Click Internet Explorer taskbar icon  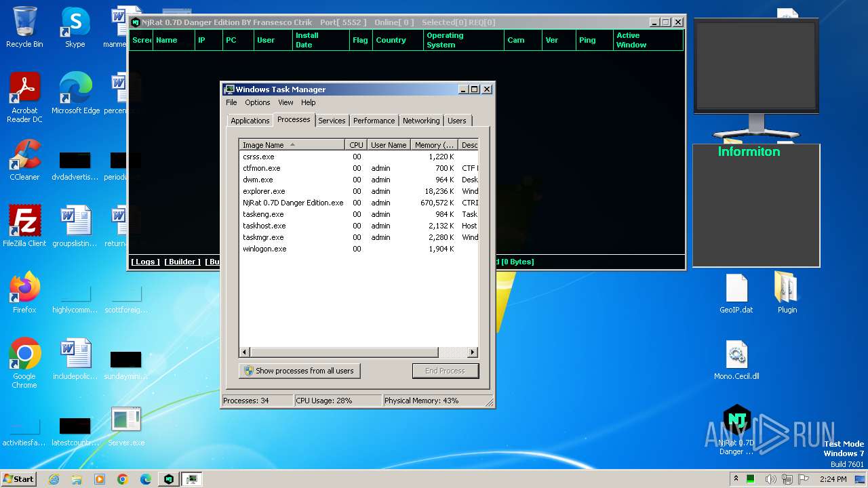pos(54,479)
